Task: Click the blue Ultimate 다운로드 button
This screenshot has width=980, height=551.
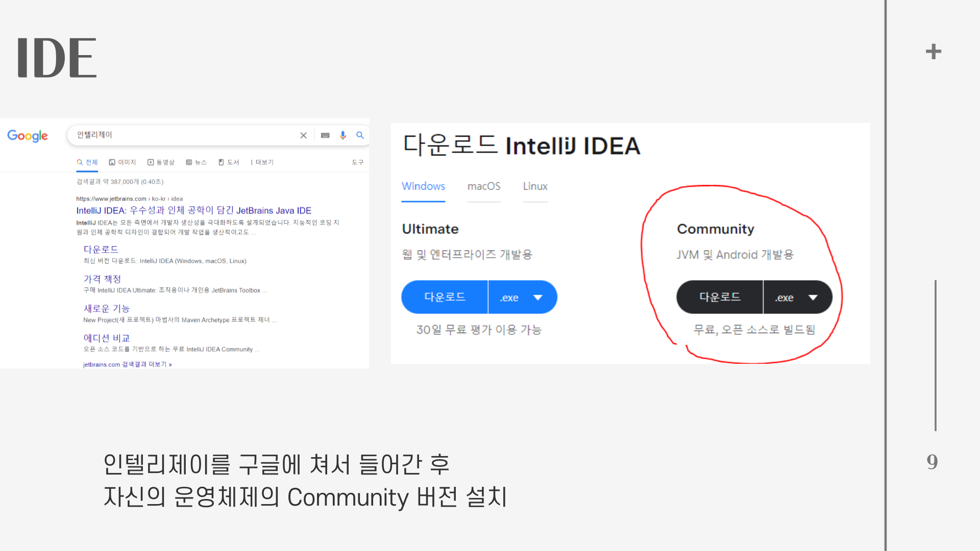Action: [x=445, y=297]
